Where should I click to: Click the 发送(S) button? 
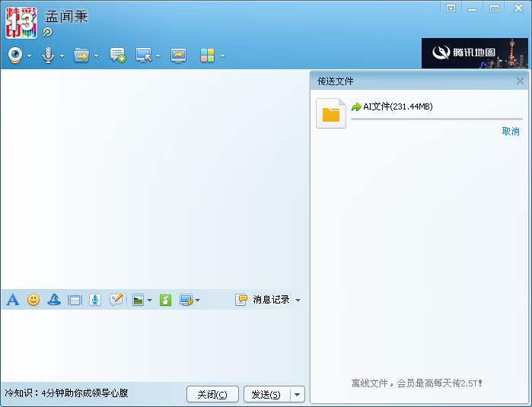coord(266,394)
